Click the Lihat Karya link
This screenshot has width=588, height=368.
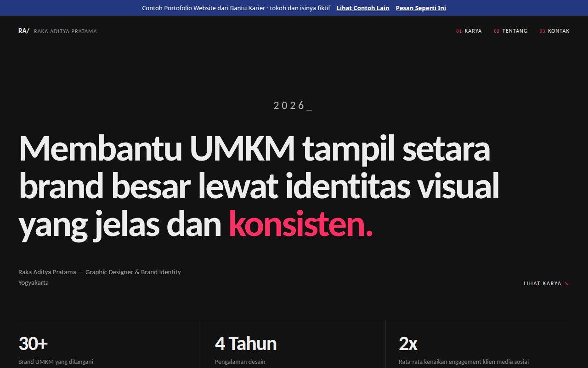546,283
